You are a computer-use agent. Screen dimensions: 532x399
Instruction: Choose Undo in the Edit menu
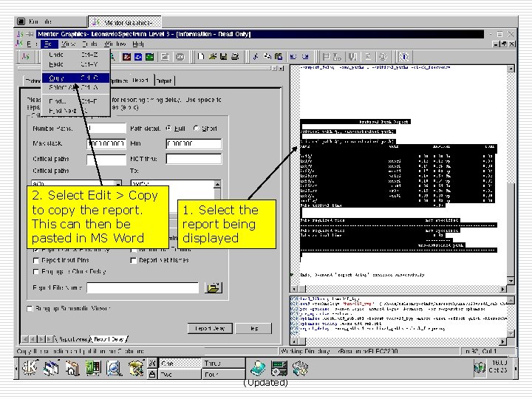coord(75,55)
